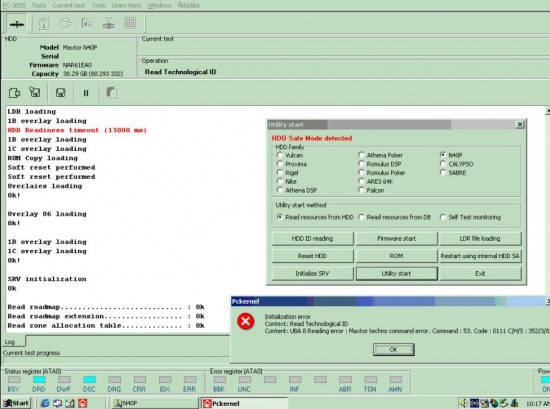Click the save log floppy disk icon
This screenshot has width=550, height=409.
pos(60,93)
